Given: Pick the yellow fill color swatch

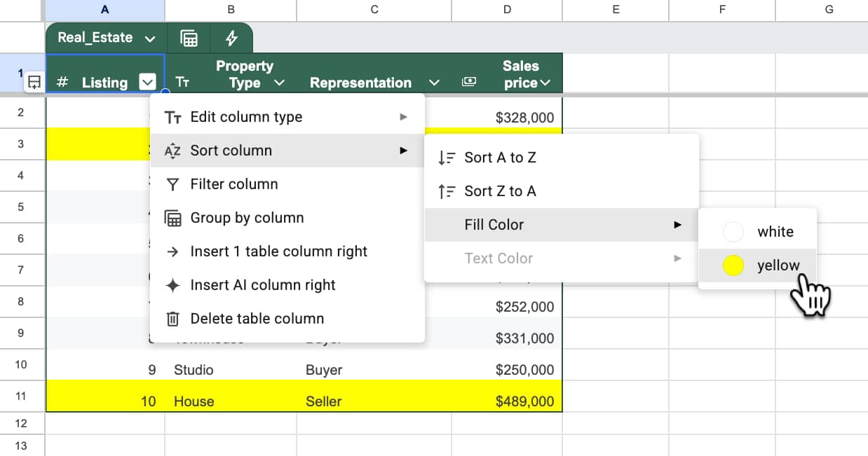Looking at the screenshot, I should [x=733, y=265].
